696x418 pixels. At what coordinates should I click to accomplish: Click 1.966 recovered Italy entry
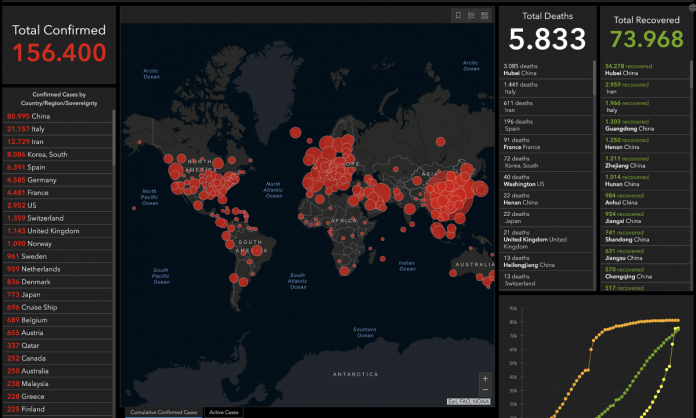(645, 106)
